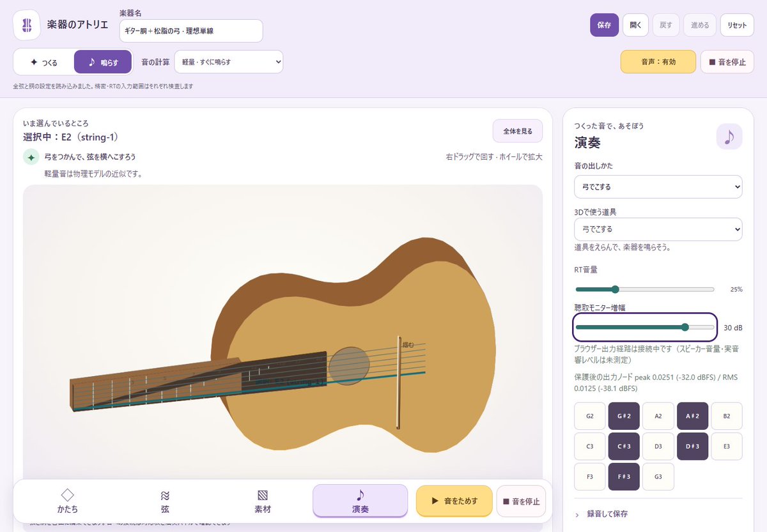Play the D♯3 note key
The image size is (767, 532).
coord(692,446)
